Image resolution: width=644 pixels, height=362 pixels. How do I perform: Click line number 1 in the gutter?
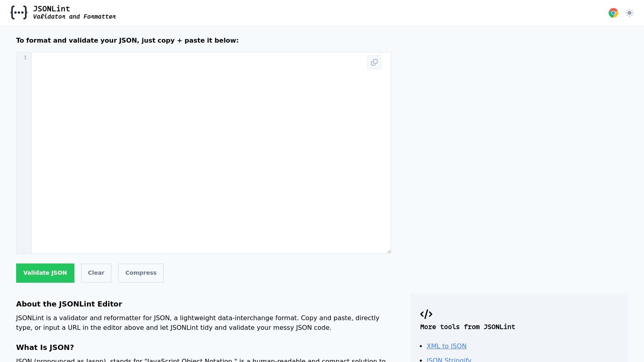point(25,58)
